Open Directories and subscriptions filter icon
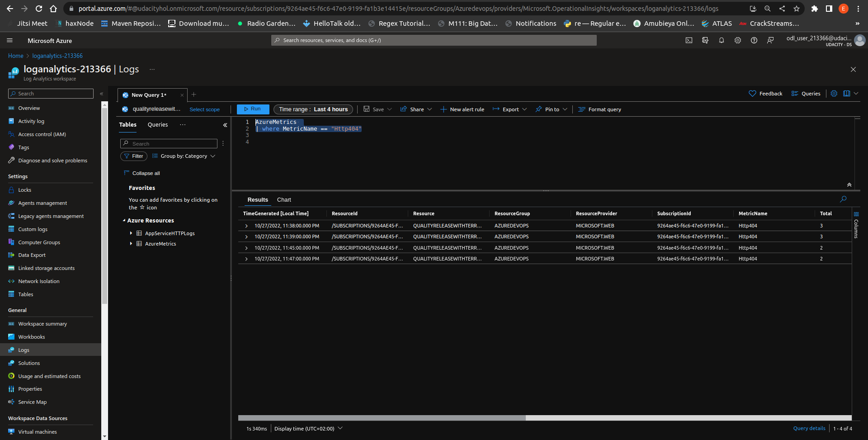Screen dimensions: 868x440 pos(705,40)
